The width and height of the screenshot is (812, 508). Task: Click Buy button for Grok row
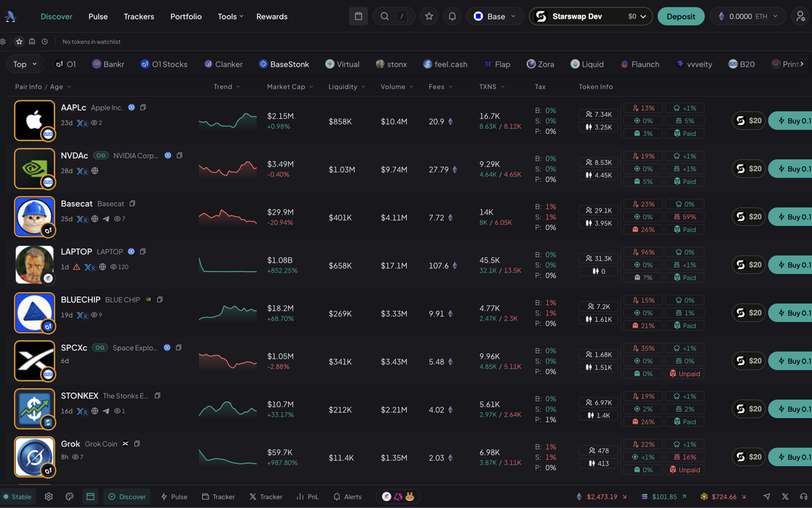tap(792, 457)
